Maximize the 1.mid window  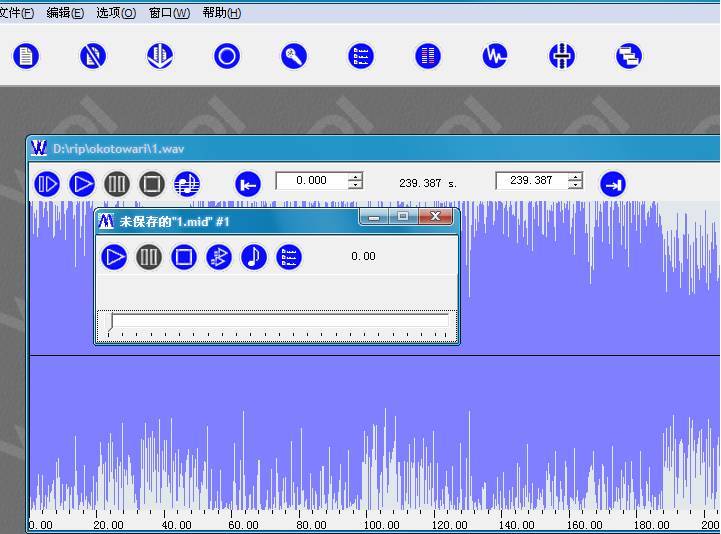[403, 216]
